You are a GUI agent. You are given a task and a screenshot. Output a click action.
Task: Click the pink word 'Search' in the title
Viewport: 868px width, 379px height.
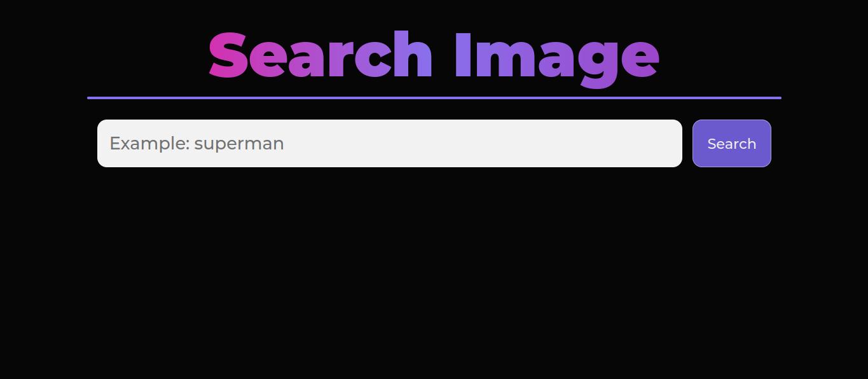click(x=320, y=56)
